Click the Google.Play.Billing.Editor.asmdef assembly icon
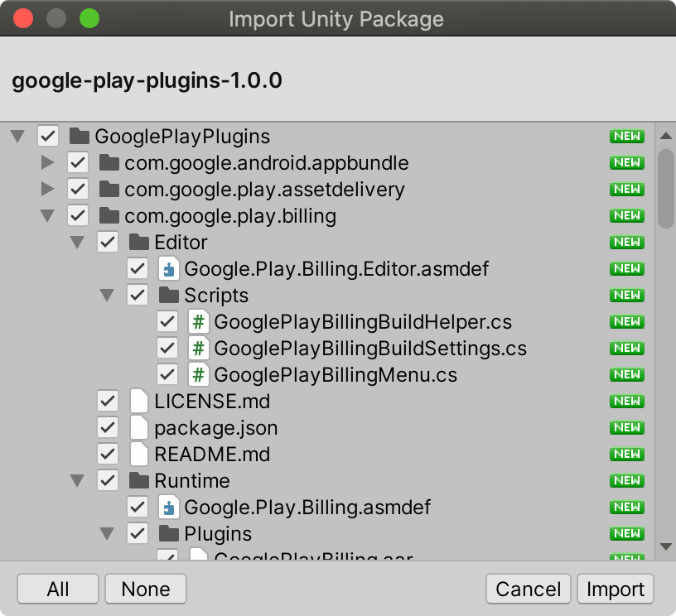Screen dimensions: 676x616 pos(168,269)
